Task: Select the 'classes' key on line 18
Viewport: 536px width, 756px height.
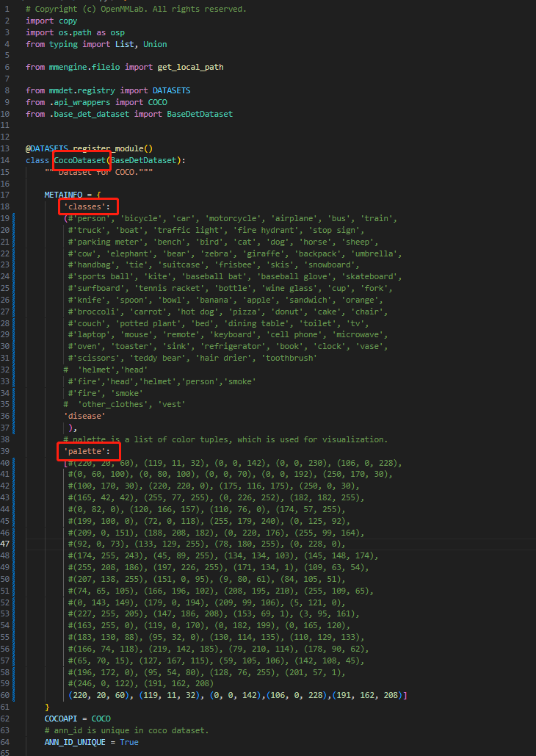Action: pyautogui.click(x=85, y=207)
